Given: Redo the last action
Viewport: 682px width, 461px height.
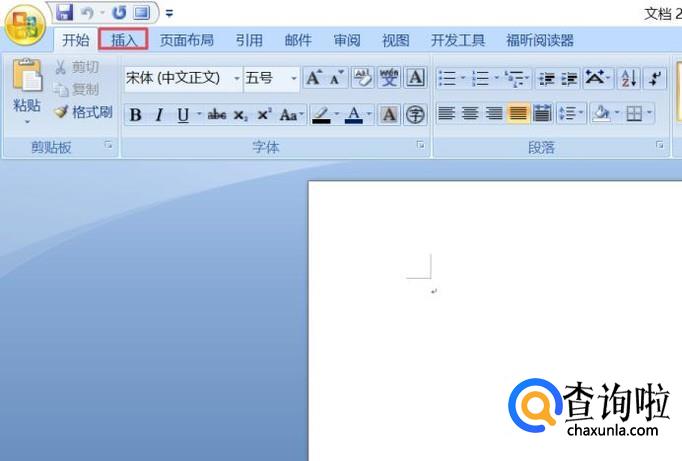Looking at the screenshot, I should pos(119,13).
